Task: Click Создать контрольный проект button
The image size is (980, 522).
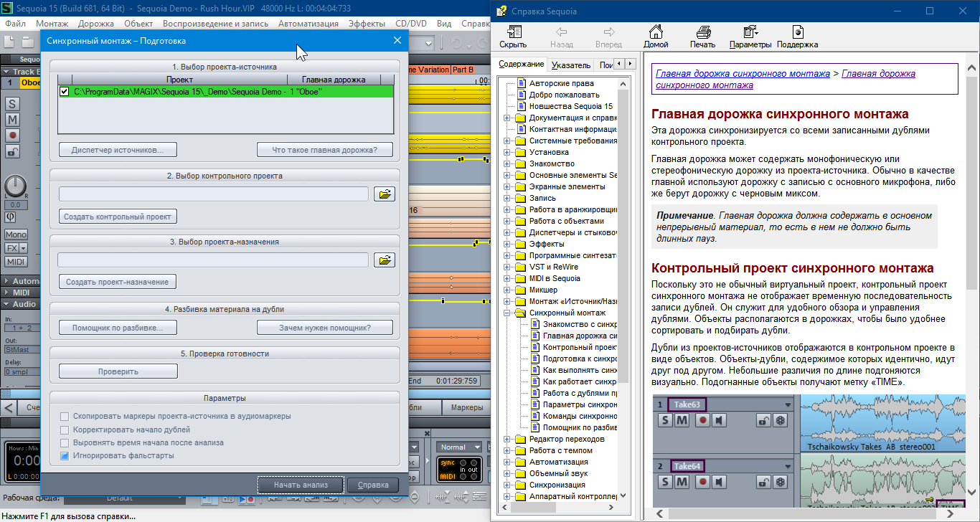Action: tap(118, 216)
